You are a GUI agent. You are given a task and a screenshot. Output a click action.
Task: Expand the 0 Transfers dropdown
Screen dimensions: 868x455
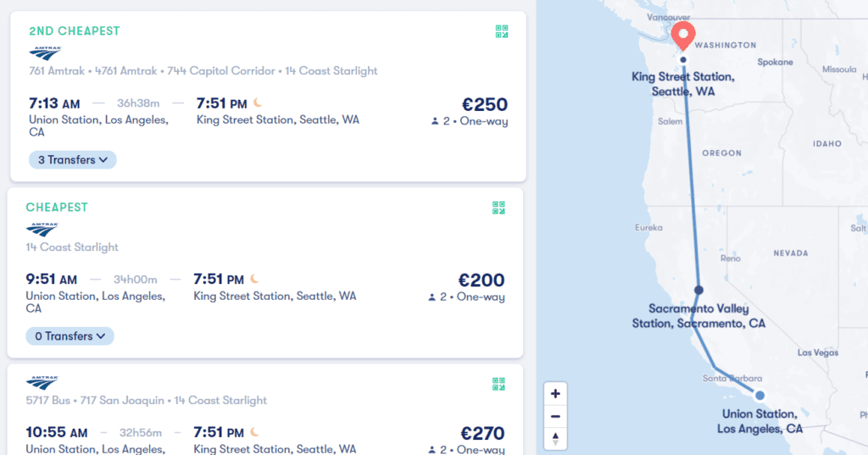pyautogui.click(x=70, y=336)
